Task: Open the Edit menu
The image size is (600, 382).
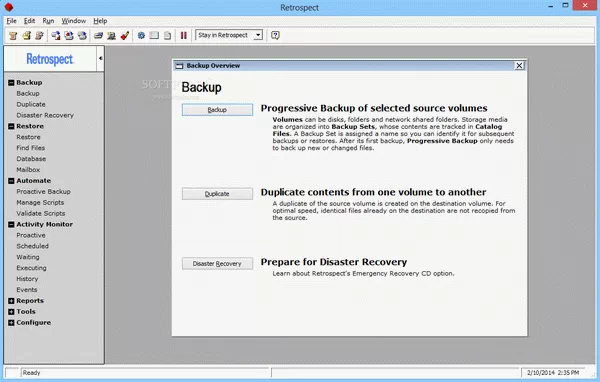Action: click(x=29, y=21)
